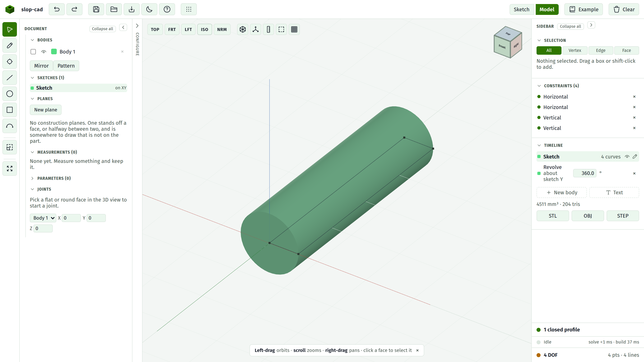Switch to FRT front view
Viewport: 644px width, 362px height.
(172, 30)
